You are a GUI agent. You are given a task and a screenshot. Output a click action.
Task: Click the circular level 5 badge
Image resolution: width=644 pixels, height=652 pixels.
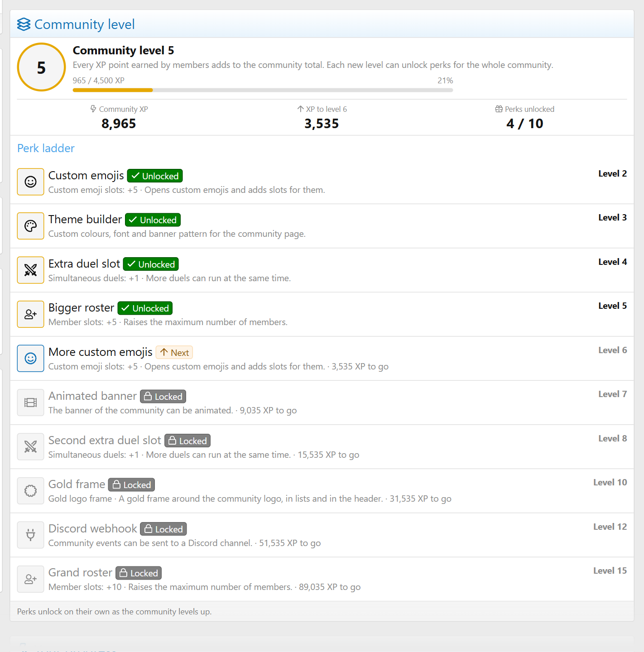click(x=41, y=67)
